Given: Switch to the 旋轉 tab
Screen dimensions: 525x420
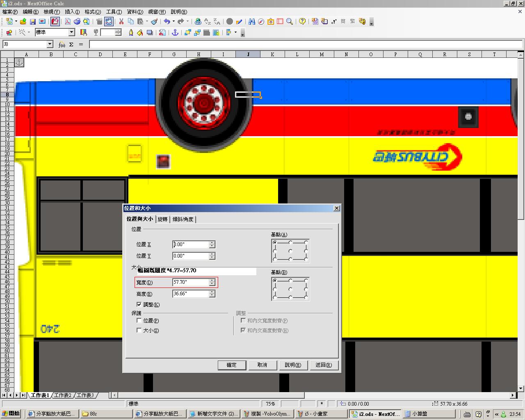Looking at the screenshot, I should (x=163, y=219).
